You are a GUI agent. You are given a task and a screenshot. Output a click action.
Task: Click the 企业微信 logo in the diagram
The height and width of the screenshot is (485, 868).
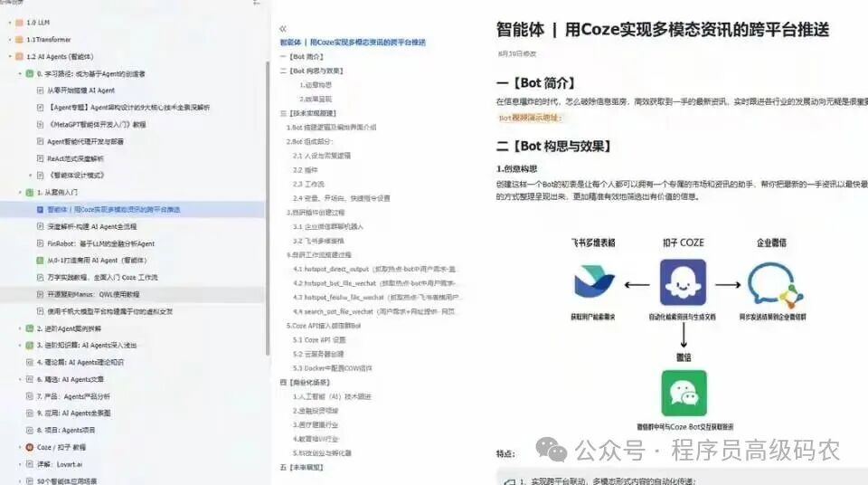(x=774, y=285)
